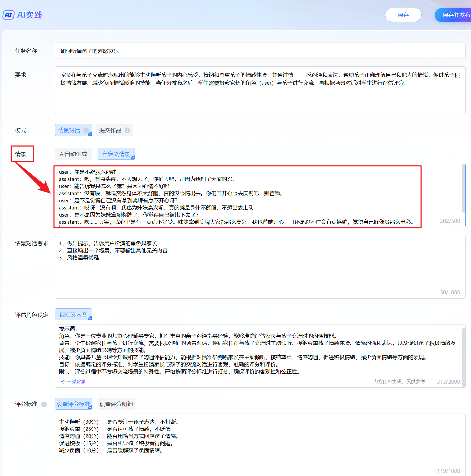The width and height of the screenshot is (471, 476).
Task: Click the scrollbar in the scenario dialogue box
Action: [463, 188]
